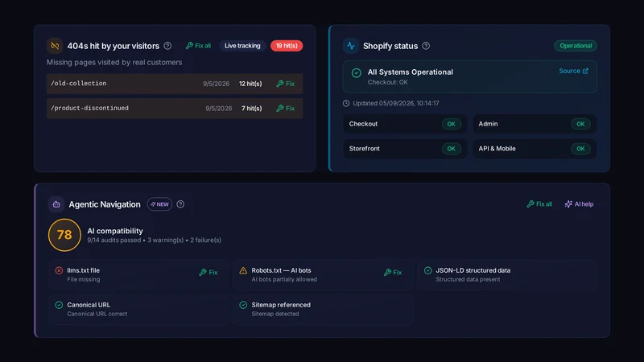This screenshot has height=362, width=644.
Task: Select the /old-collection path text
Action: 78,84
